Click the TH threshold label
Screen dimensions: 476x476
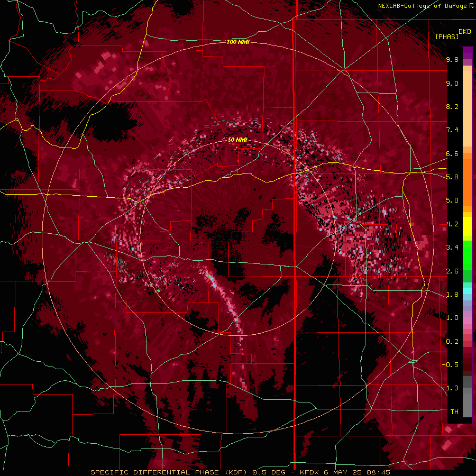(x=454, y=412)
